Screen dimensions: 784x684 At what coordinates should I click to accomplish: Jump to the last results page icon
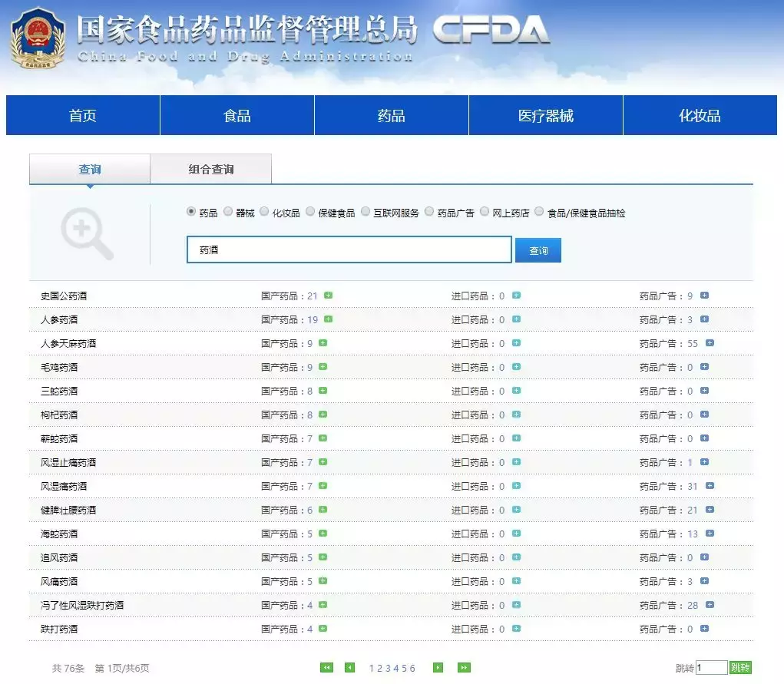(464, 668)
